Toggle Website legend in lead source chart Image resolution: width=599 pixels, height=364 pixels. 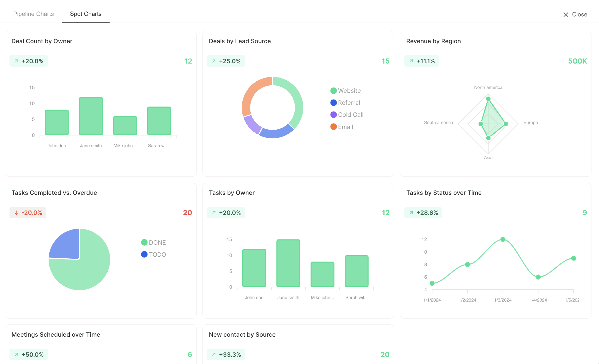pos(349,91)
